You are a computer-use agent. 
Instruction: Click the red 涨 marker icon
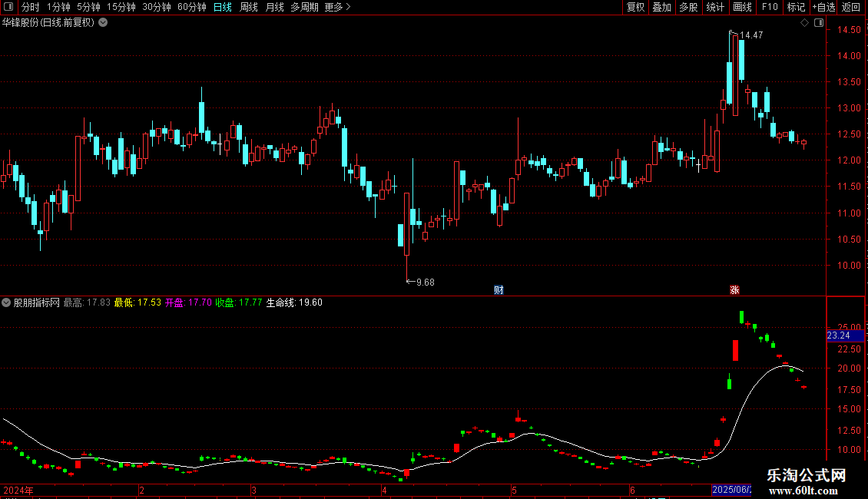(x=734, y=290)
